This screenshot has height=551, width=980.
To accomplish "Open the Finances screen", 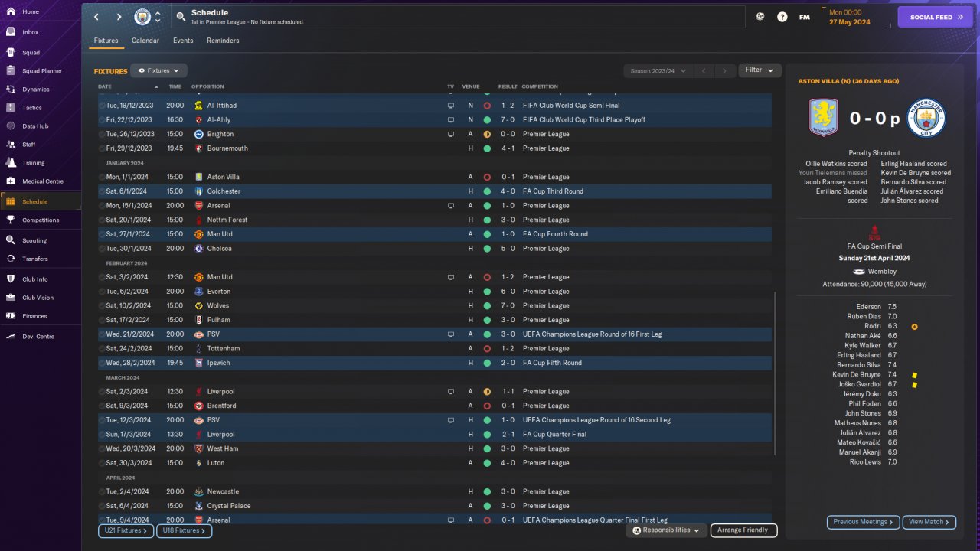I will (34, 316).
